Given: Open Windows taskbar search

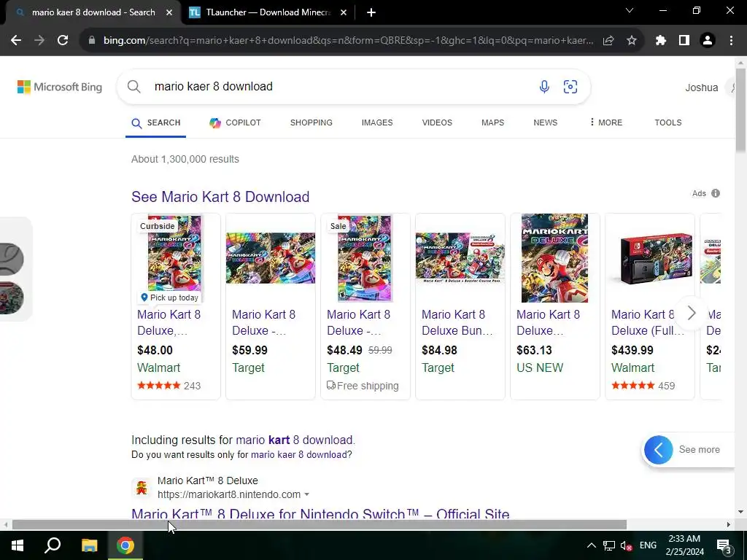Looking at the screenshot, I should coord(53,545).
